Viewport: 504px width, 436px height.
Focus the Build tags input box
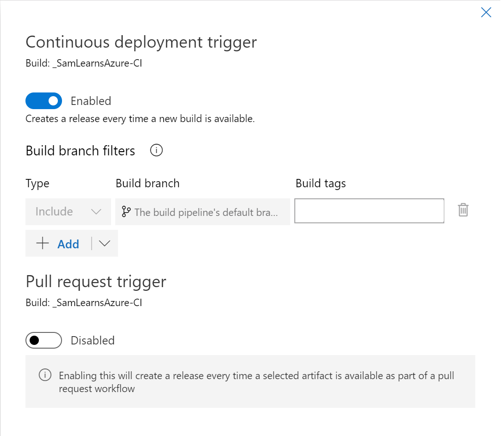pos(369,211)
